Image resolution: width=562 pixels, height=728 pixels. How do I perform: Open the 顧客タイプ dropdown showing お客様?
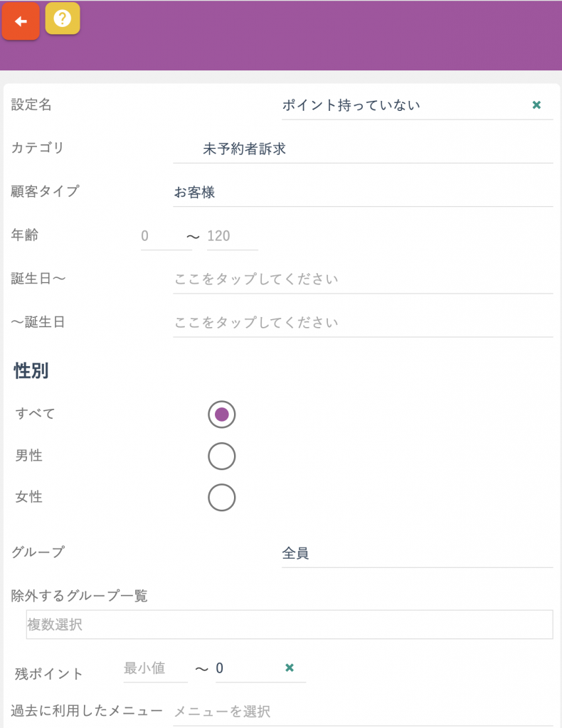tap(363, 192)
